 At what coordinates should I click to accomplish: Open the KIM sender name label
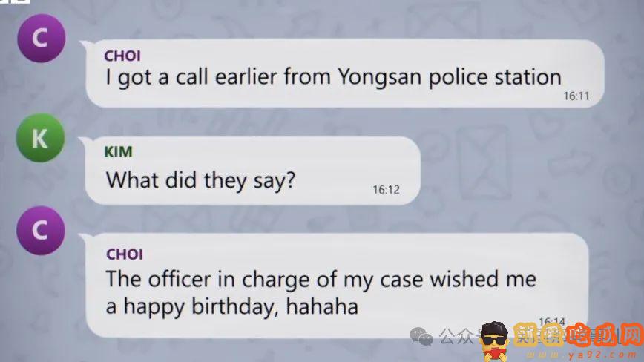pos(118,152)
